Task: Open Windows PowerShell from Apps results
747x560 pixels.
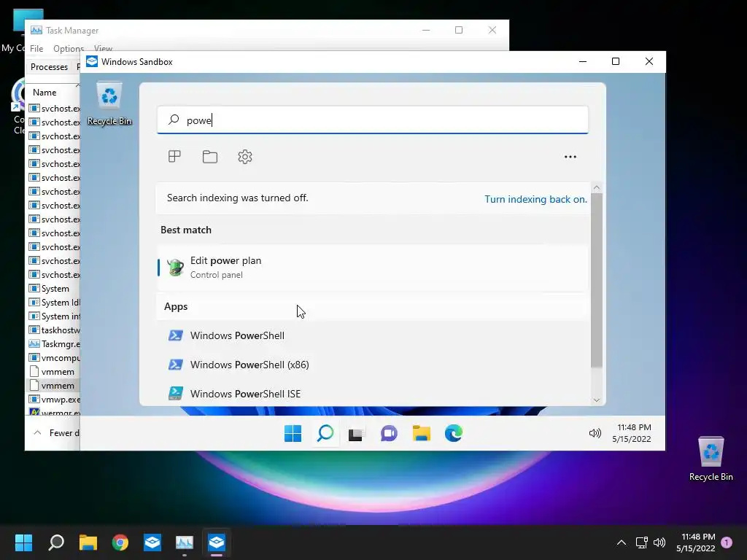Action: 373,335
